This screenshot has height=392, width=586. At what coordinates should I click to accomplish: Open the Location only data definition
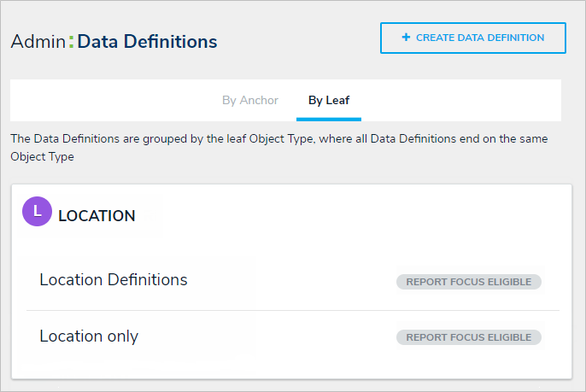pyautogui.click(x=89, y=336)
